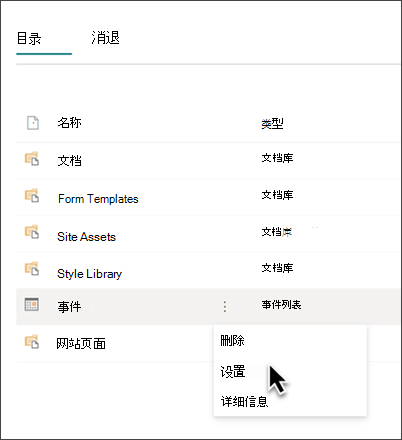Click the 文档库 type cell for Style Library

[x=277, y=268]
